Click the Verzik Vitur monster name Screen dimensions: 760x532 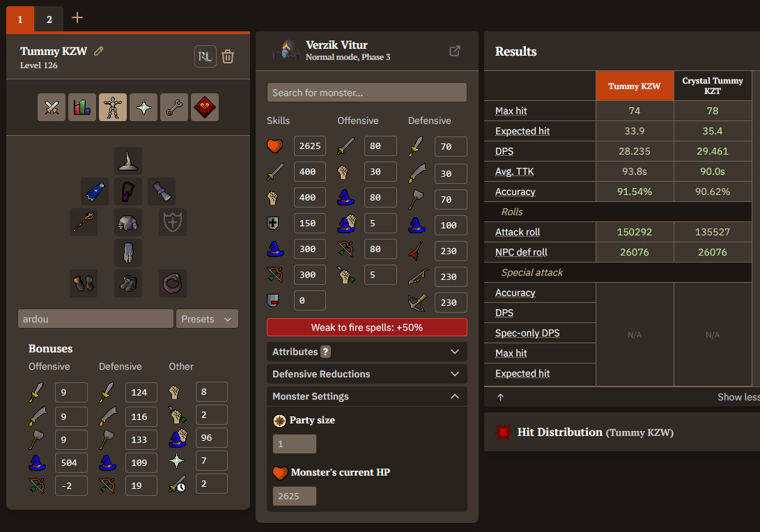click(x=337, y=45)
